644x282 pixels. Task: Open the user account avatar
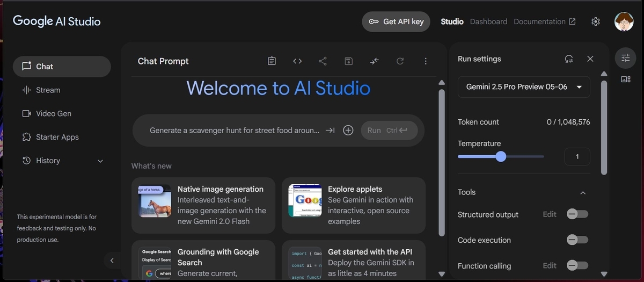pos(624,21)
